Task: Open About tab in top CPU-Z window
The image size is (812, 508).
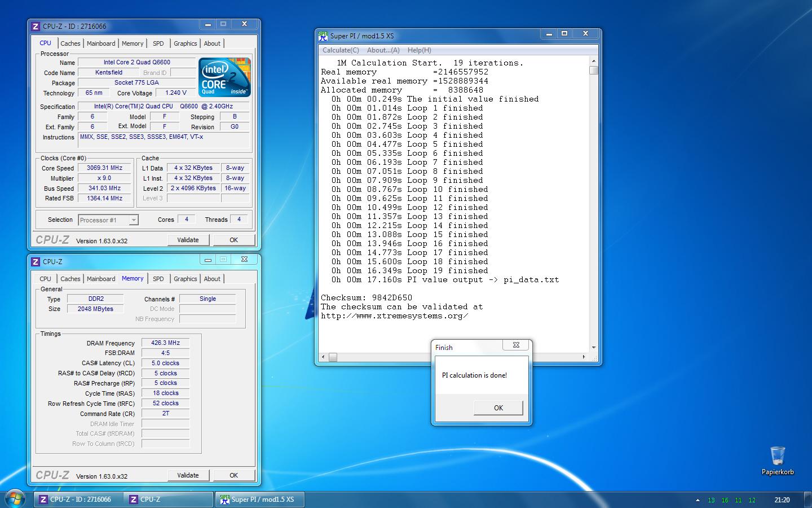Action: [212, 43]
